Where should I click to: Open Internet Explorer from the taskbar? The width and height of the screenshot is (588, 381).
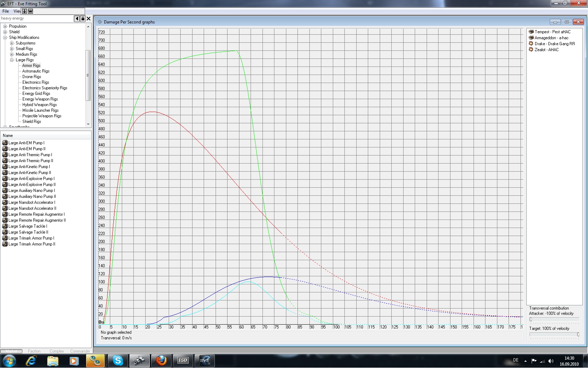coord(31,360)
